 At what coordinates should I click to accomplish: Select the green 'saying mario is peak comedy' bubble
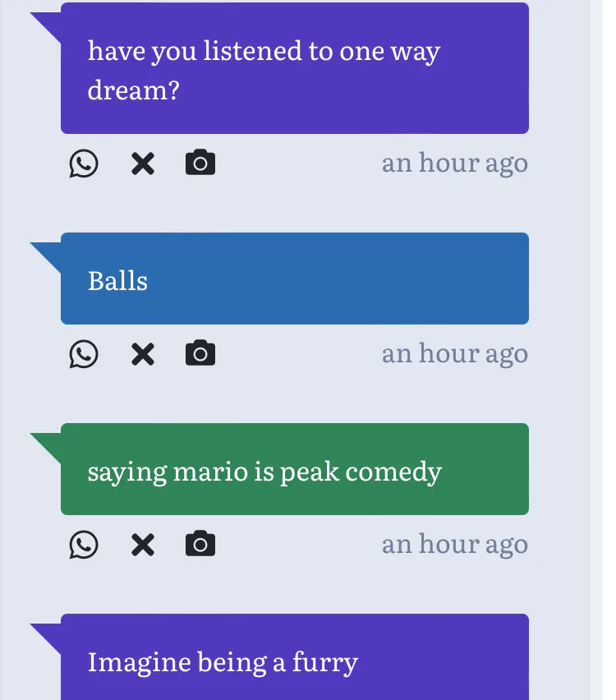pos(294,470)
